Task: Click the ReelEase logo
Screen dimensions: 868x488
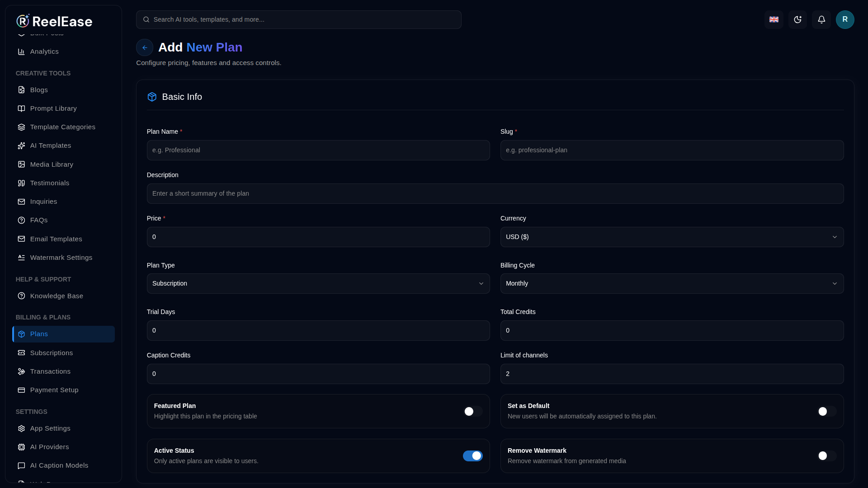Action: point(54,21)
